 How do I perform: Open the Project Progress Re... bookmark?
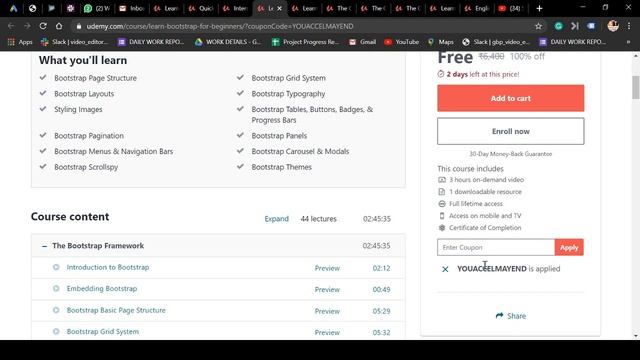click(306, 42)
